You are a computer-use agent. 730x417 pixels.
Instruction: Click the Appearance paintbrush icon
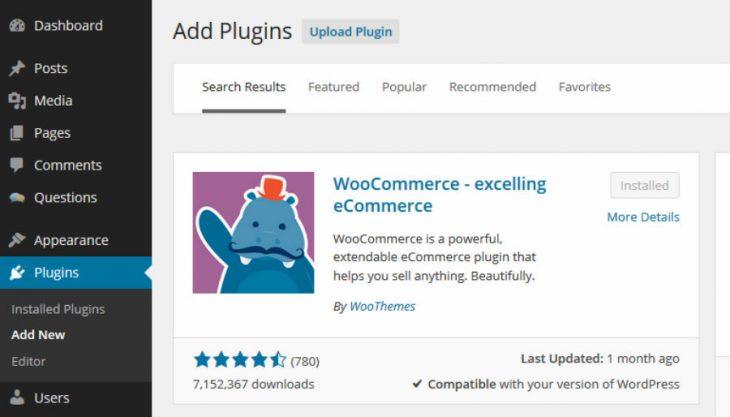pyautogui.click(x=17, y=240)
